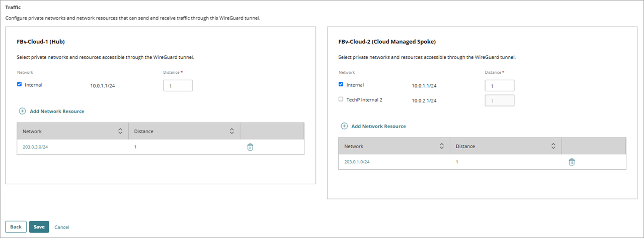This screenshot has height=238, width=644.
Task: Select the Hub 10.0.1.1/24 address text
Action: click(103, 86)
